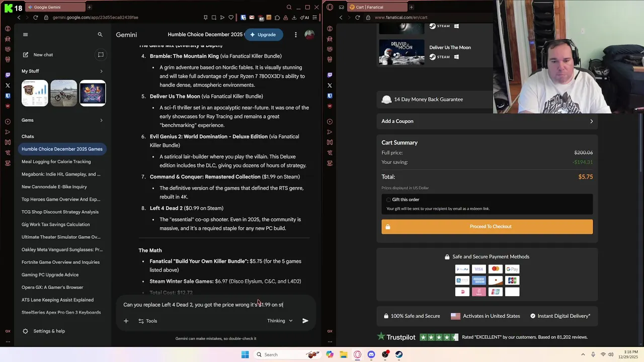Screen dimensions: 644x362
Task: Open the Gemini main menu hamburger
Action: click(x=25, y=35)
